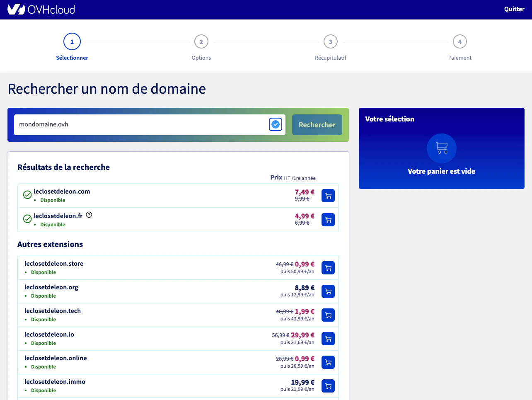
Task: Focus the domain search input field
Action: tap(141, 125)
